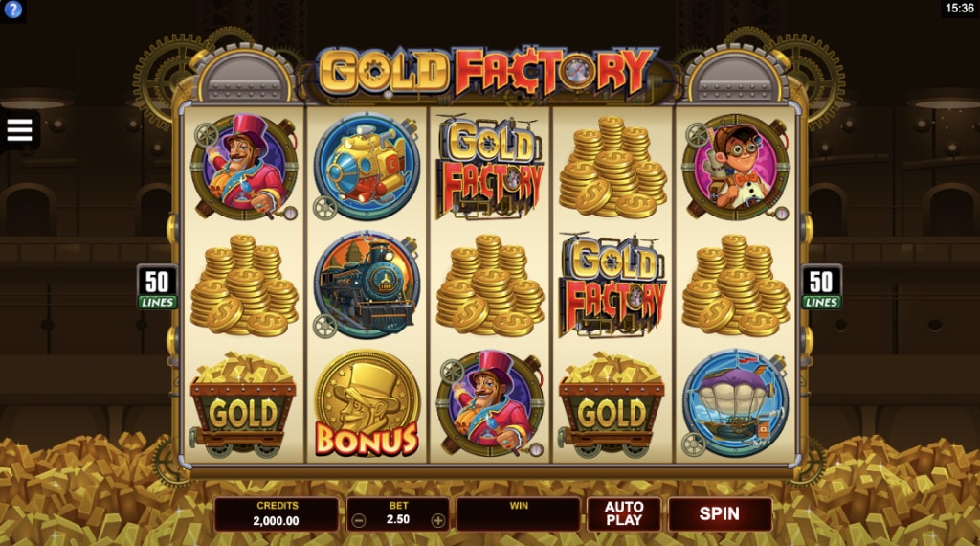Select the airship balloon symbol

tap(736, 403)
